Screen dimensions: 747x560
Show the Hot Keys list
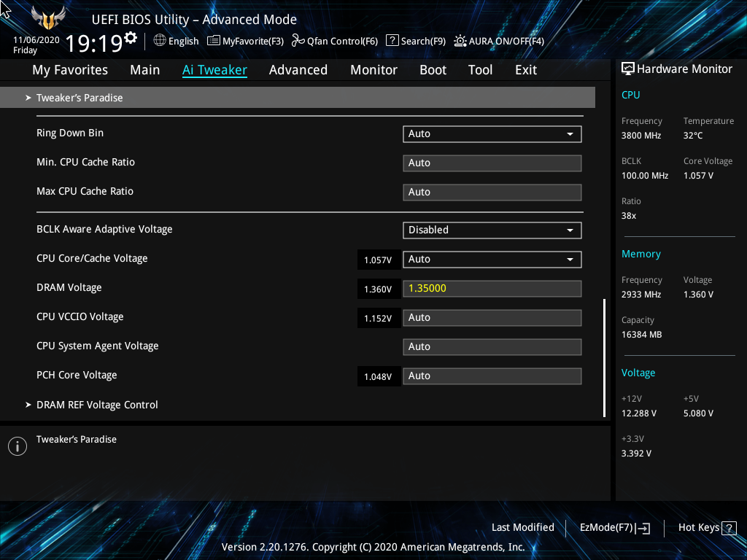point(707,528)
